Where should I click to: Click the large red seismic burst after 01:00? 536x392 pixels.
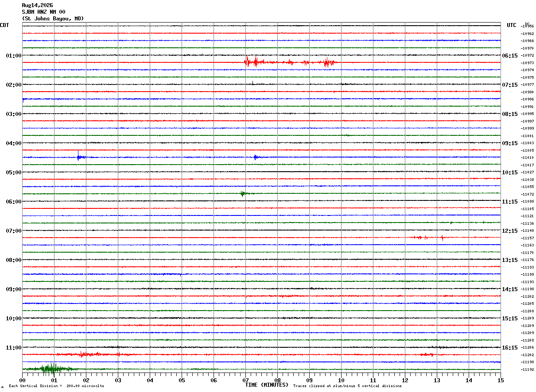point(290,62)
